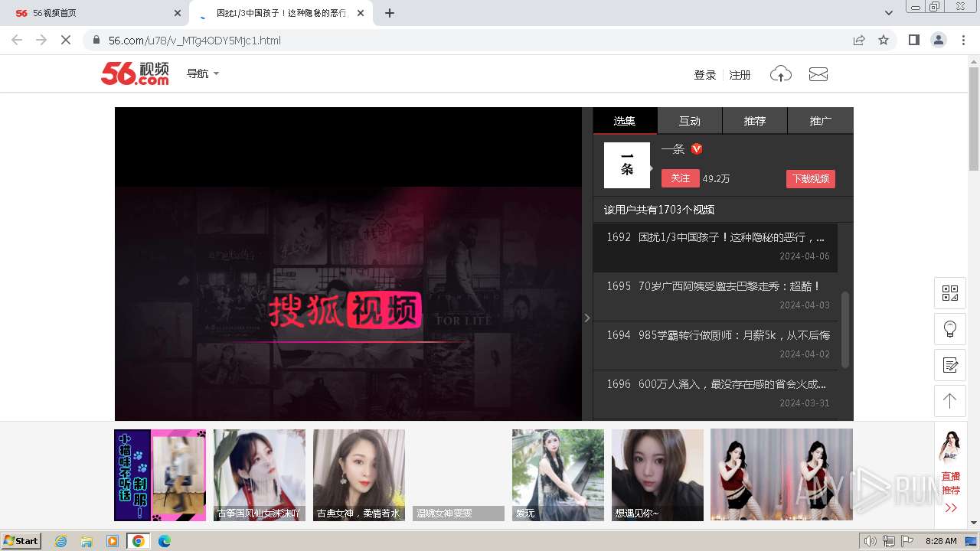
Task: Switch to the 推荐 tab
Action: 755,121
